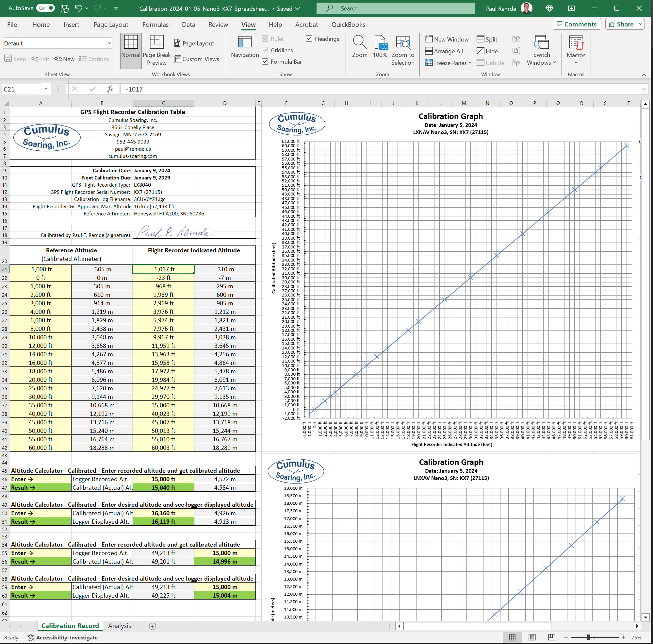Click the zoom in plus button
This screenshot has width=653, height=644.
623,637
